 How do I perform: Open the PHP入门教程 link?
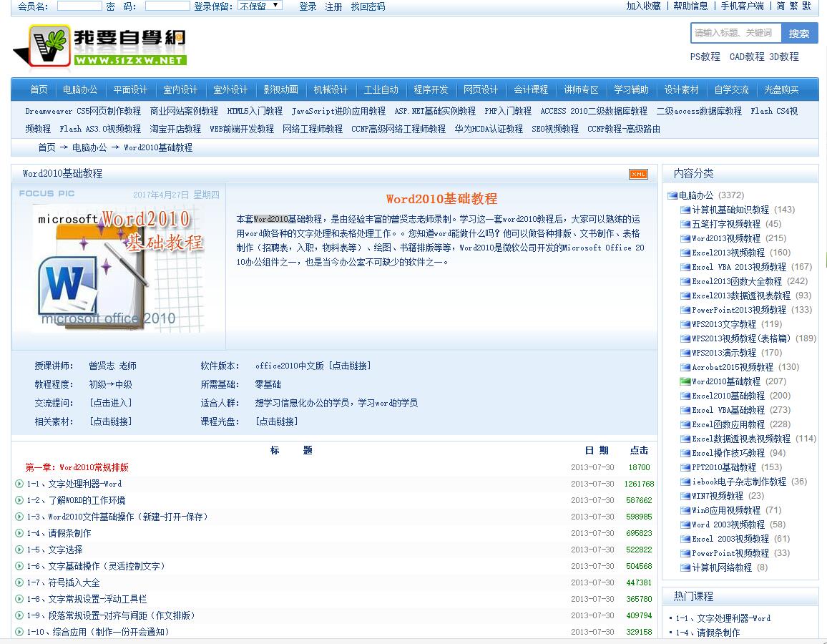point(508,112)
